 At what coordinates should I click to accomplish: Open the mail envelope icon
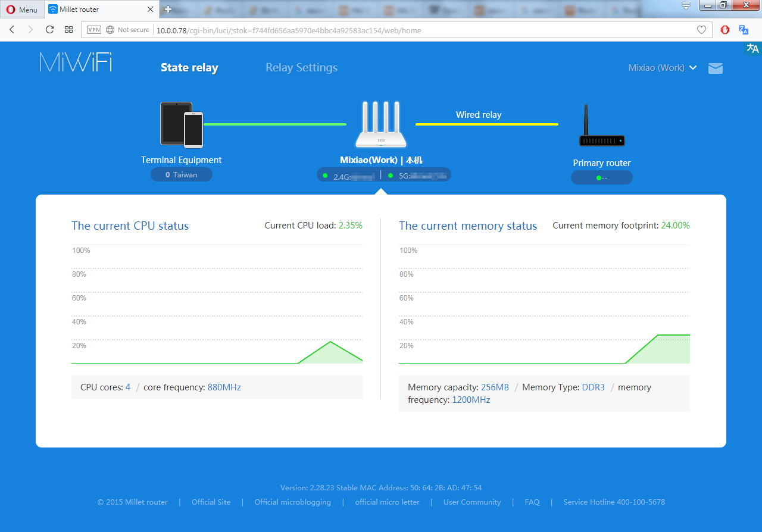click(716, 68)
